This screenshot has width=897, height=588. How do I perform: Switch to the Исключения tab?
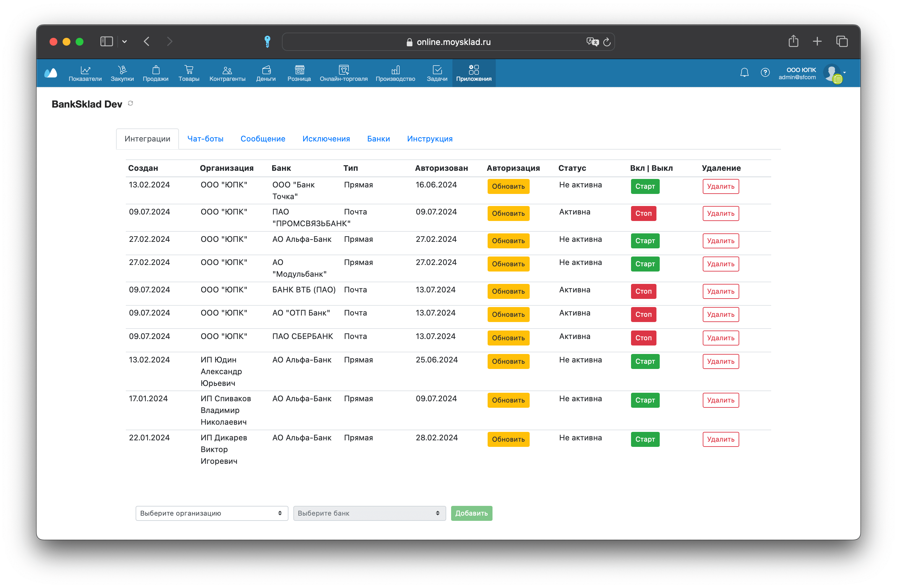point(326,139)
